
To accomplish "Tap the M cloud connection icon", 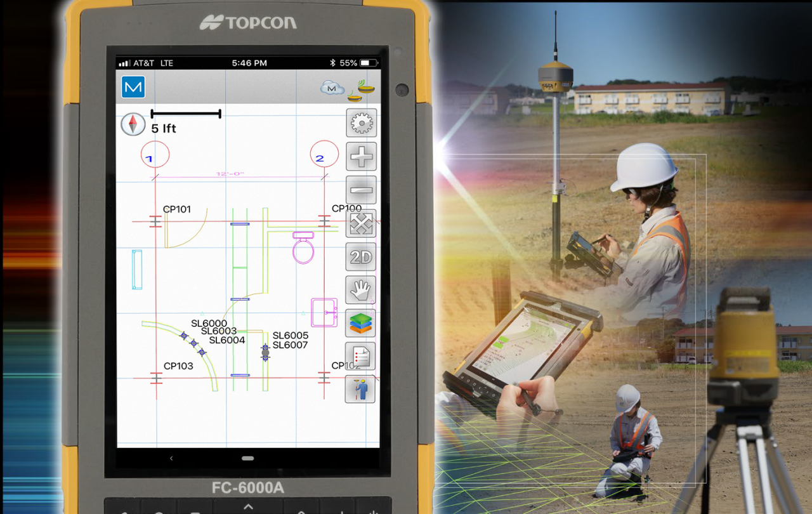I will tap(332, 88).
